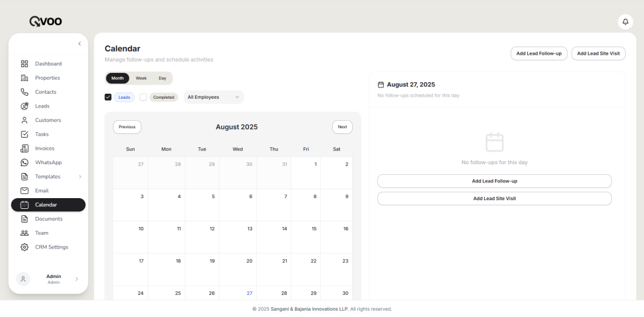This screenshot has height=317, width=644.
Task: Enable the Completed filter checkbox
Action: pos(143,97)
